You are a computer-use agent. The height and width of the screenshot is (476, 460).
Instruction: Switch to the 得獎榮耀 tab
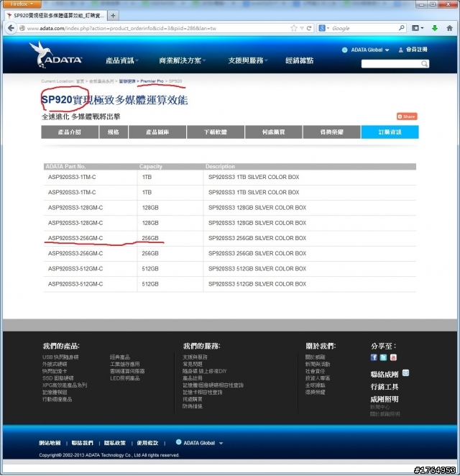pos(331,132)
